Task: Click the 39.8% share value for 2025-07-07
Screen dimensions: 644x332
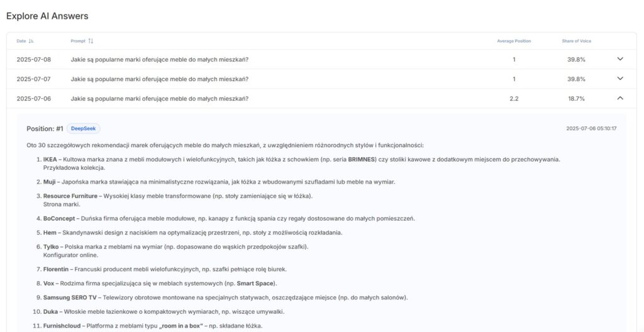Action: (x=576, y=79)
